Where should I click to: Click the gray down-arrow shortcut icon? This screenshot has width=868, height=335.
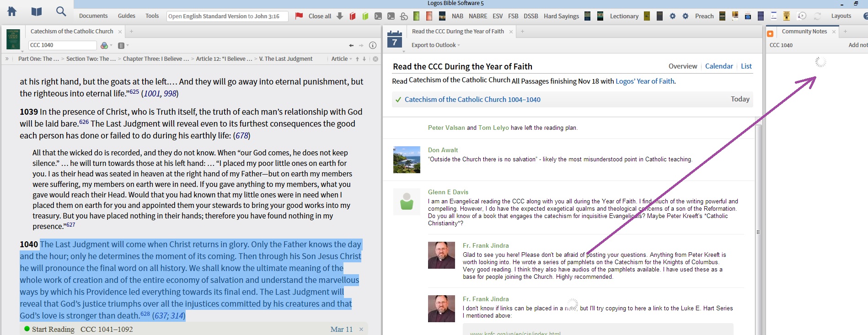click(x=340, y=16)
